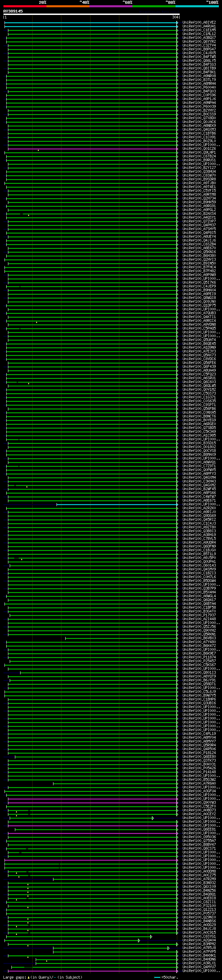Click the white query sequence bar
Image resolution: width=222 pixels, height=980 pixels.
tap(92, 14)
